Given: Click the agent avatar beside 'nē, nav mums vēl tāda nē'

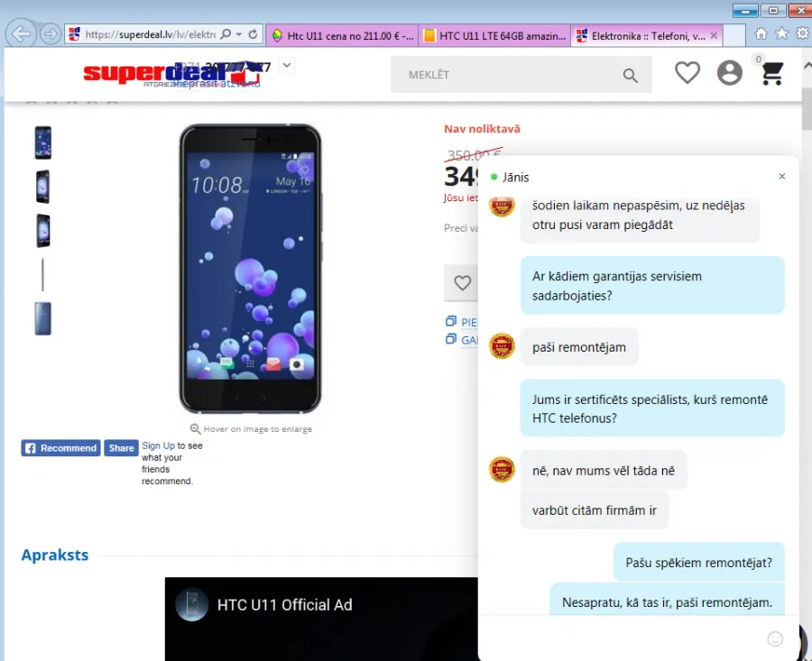Looking at the screenshot, I should [x=502, y=470].
